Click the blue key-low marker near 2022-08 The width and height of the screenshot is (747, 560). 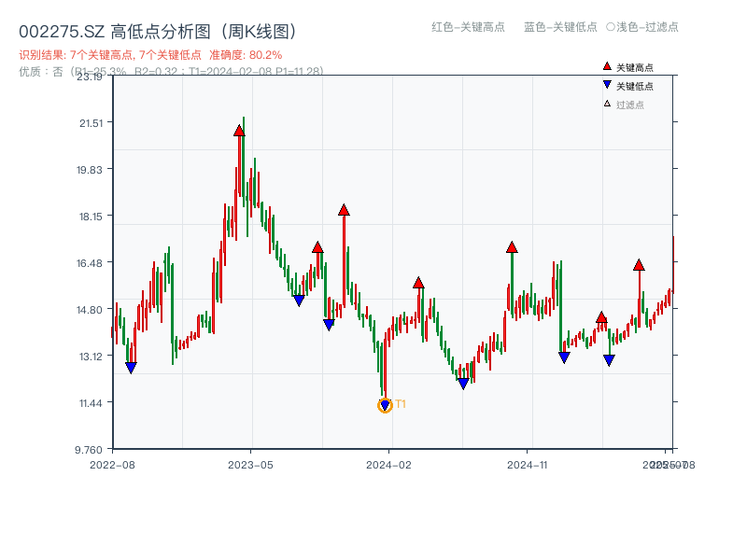tap(131, 366)
